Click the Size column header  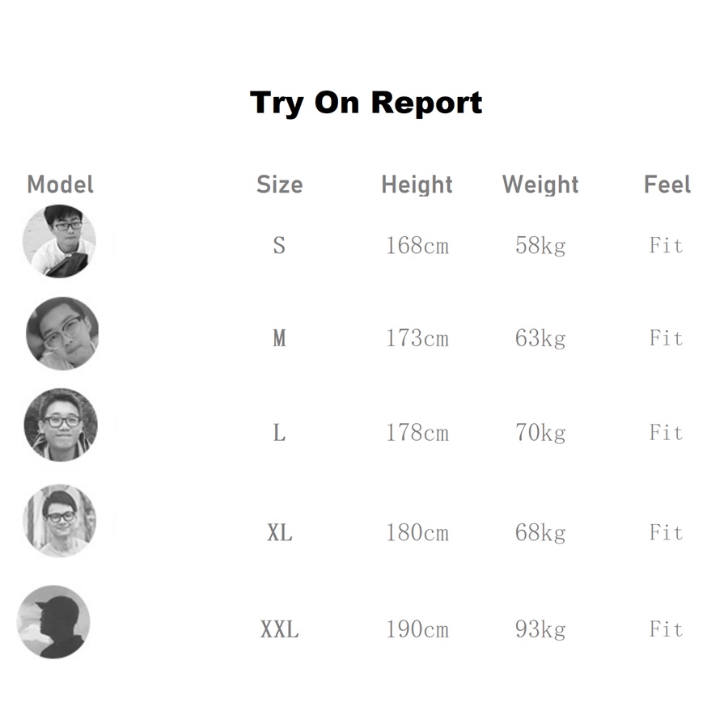point(279,184)
